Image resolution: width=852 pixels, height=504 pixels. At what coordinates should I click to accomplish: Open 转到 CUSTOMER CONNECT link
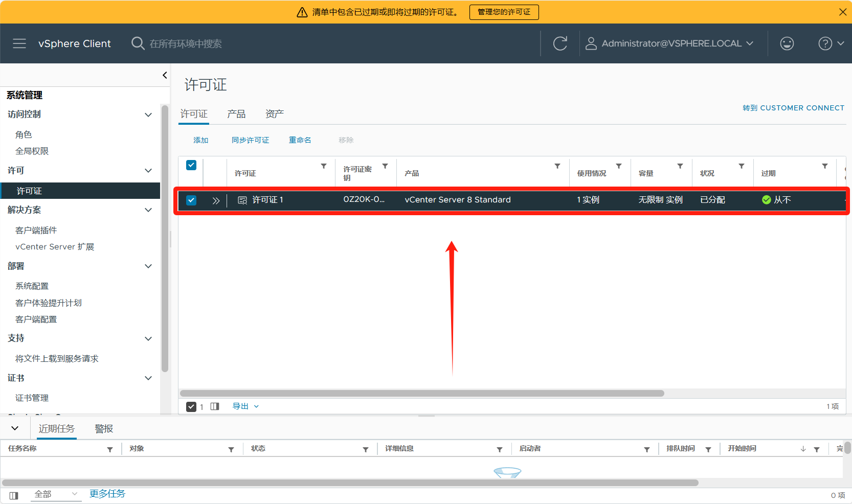(x=793, y=108)
